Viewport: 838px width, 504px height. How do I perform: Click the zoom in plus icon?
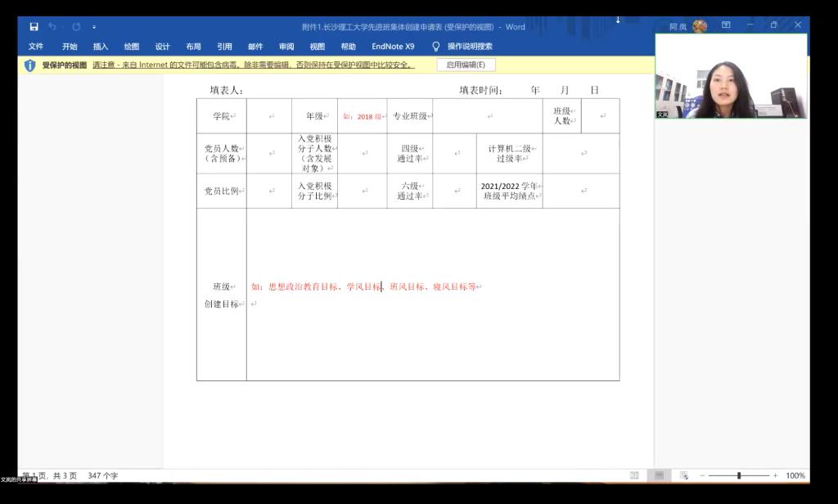(x=775, y=475)
